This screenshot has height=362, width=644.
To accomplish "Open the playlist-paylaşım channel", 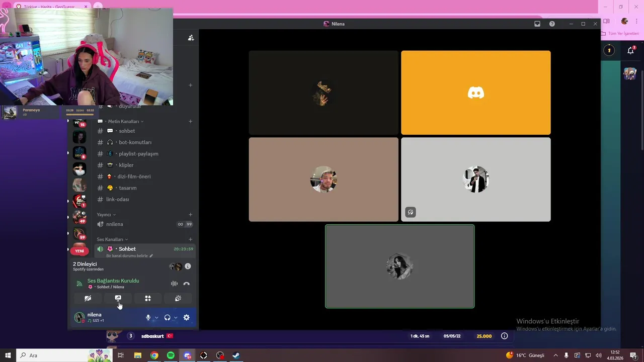I will (x=145, y=154).
